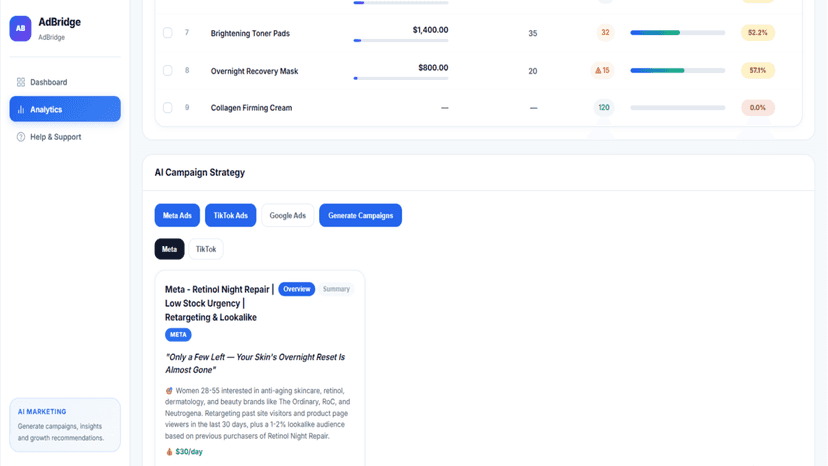This screenshot has width=828, height=466.
Task: Click margin bar for Brightening Toner Pads
Action: 678,33
